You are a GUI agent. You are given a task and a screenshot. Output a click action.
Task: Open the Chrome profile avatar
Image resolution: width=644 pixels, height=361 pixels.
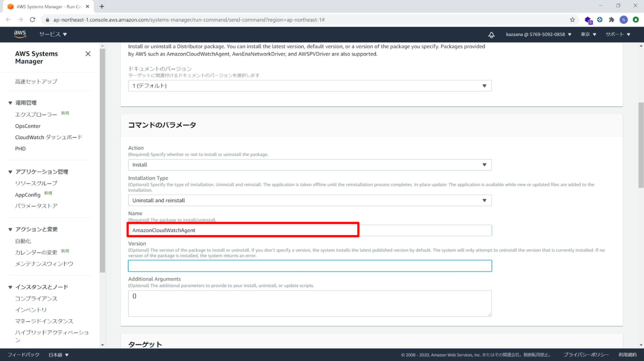[623, 20]
